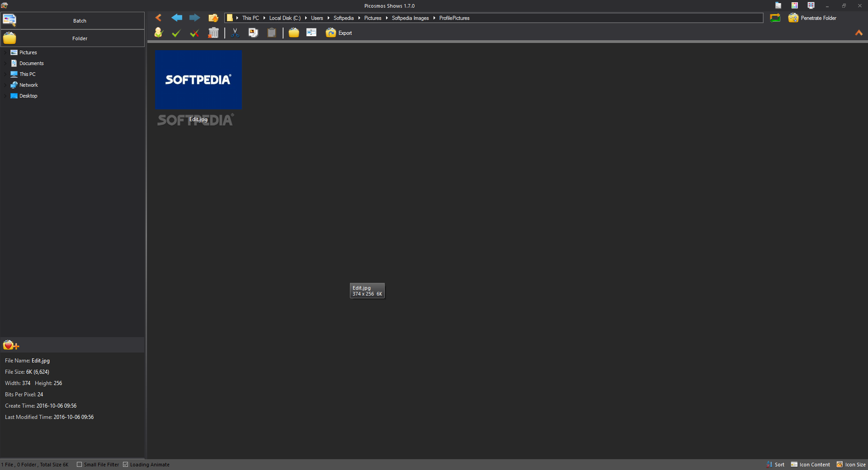Image resolution: width=868 pixels, height=470 pixels.
Task: Click the ProfilePictures breadcrumb segment
Action: click(x=454, y=18)
